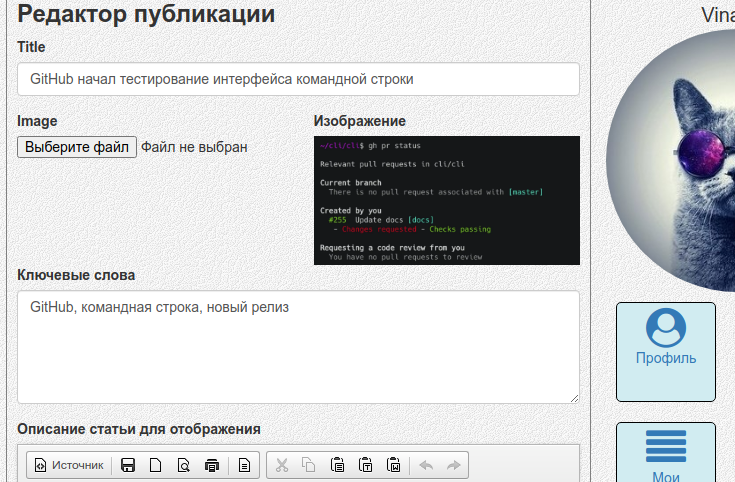
Task: Click the Preview magnifier page icon
Action: tap(184, 465)
